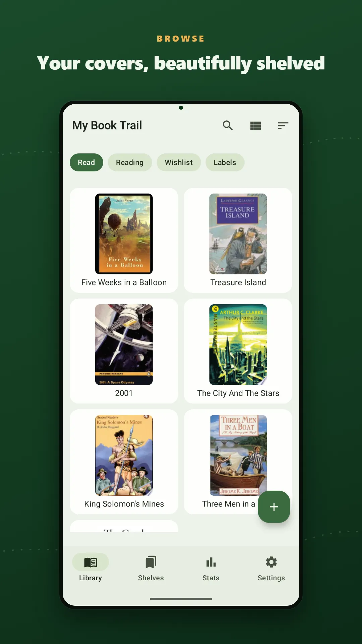The width and height of the screenshot is (362, 644).
Task: Open the Library tab icon
Action: [x=90, y=562]
